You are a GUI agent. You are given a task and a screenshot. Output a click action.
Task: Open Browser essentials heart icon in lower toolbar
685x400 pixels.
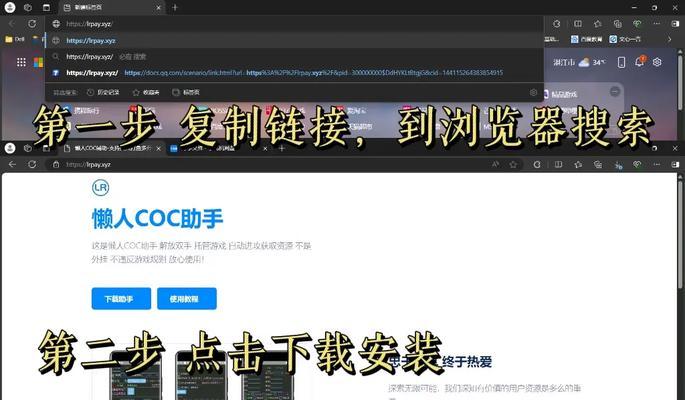pyautogui.click(x=637, y=165)
